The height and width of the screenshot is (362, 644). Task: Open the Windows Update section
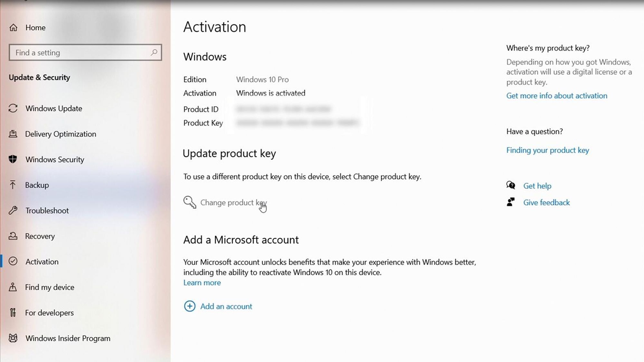[x=53, y=108]
